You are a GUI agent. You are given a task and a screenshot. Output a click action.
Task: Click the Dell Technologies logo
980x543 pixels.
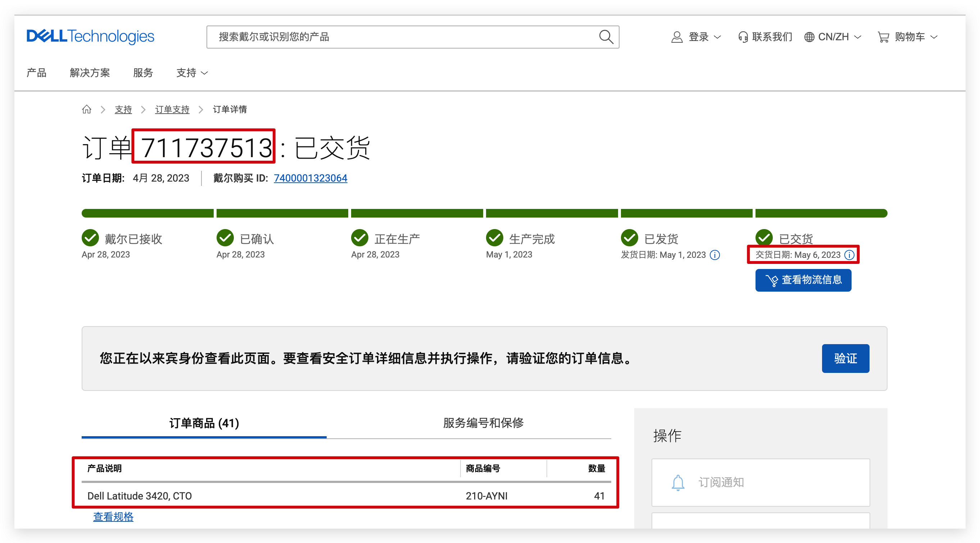(90, 37)
